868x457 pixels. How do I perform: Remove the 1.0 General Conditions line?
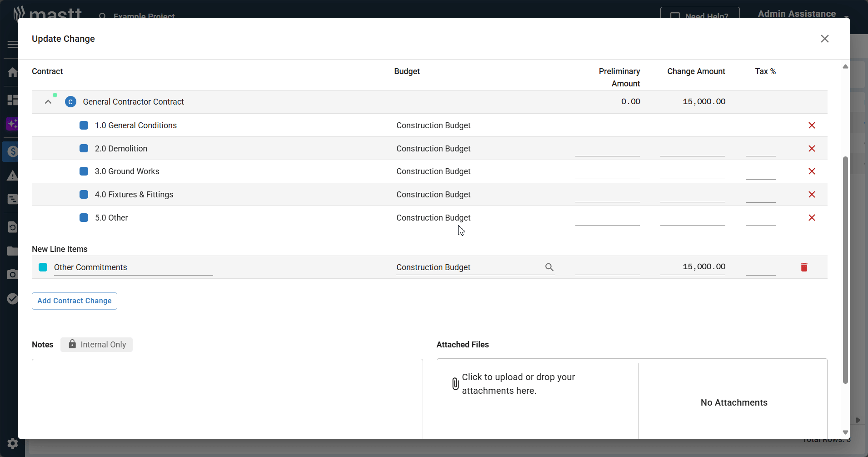[812, 126]
